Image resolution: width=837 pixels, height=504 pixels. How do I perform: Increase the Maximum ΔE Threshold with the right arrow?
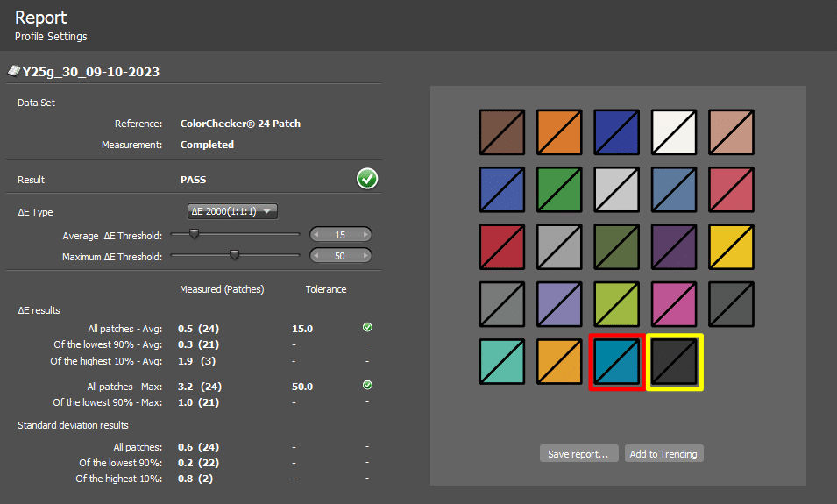coord(364,256)
